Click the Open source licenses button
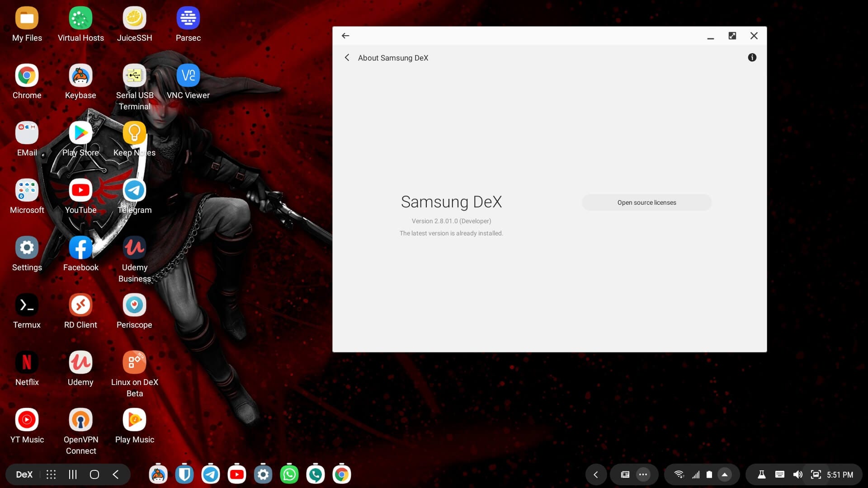The image size is (868, 488). click(x=646, y=202)
